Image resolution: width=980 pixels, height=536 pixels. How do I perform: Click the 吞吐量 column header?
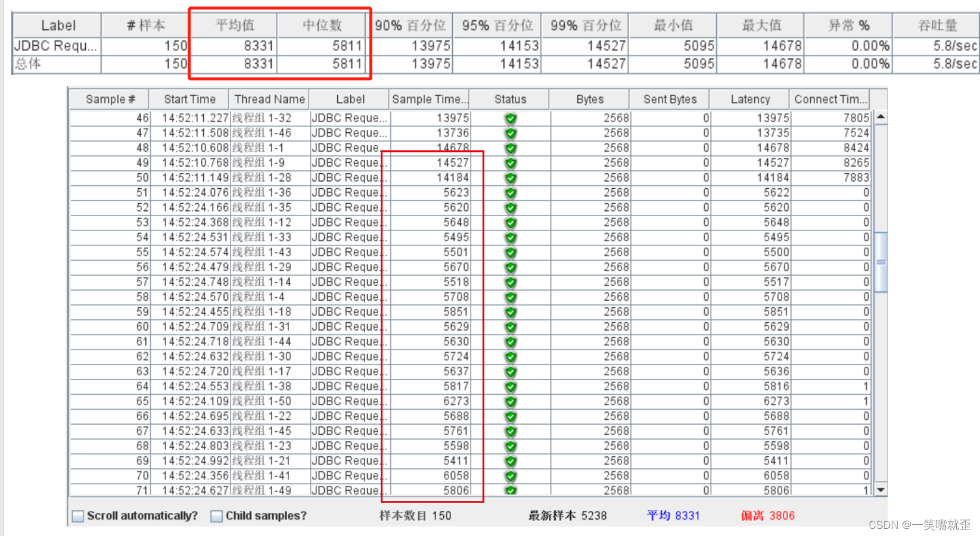(937, 26)
